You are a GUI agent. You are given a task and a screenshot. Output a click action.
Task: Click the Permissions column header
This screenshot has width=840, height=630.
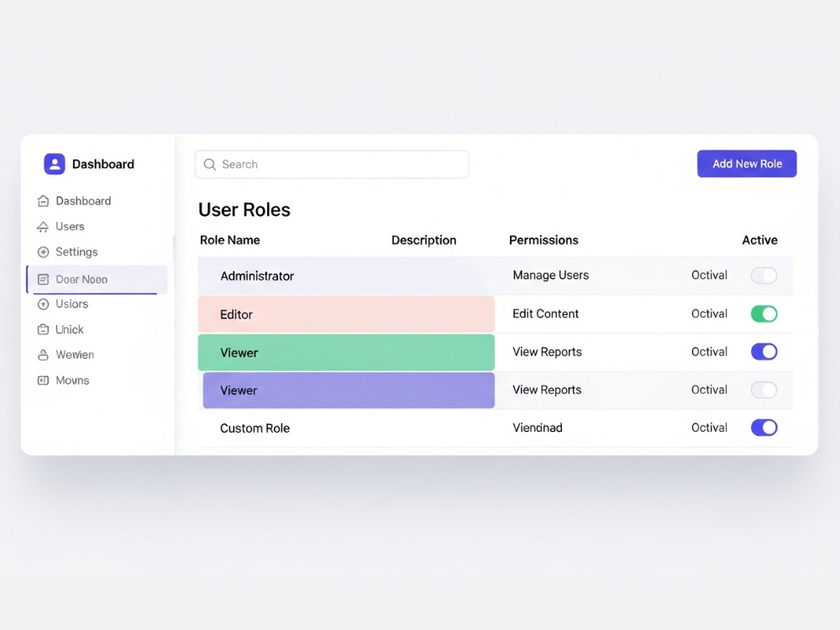pos(543,240)
